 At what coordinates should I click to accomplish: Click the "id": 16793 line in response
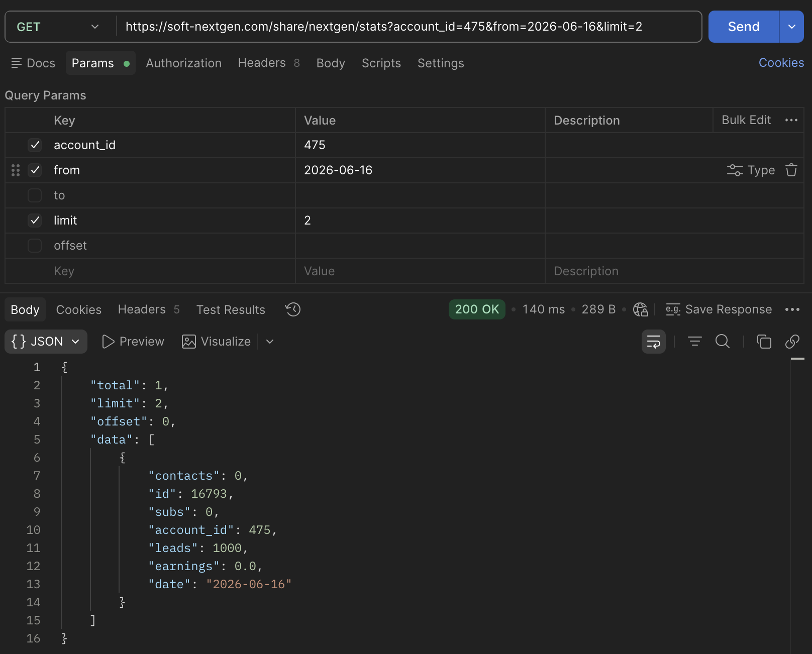pyautogui.click(x=191, y=494)
